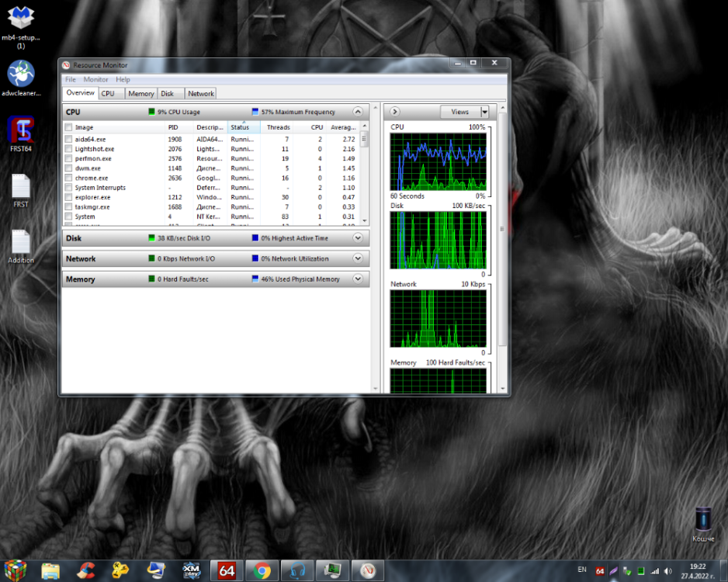Collapse the CPU section chevron
This screenshot has height=582, width=728.
click(358, 112)
